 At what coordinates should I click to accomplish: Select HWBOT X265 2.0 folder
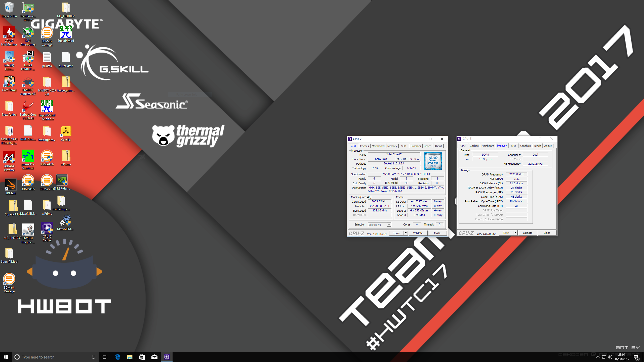coord(47,86)
